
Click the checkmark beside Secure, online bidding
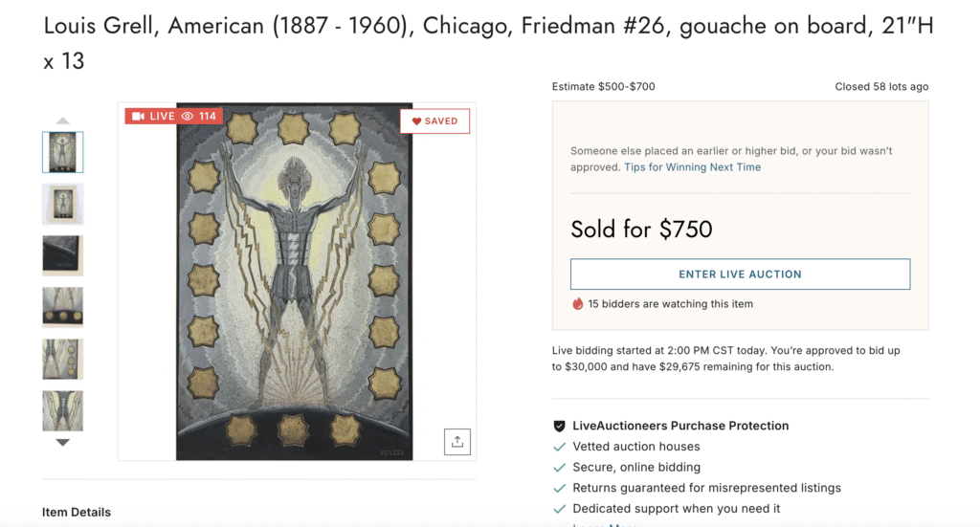pos(560,468)
